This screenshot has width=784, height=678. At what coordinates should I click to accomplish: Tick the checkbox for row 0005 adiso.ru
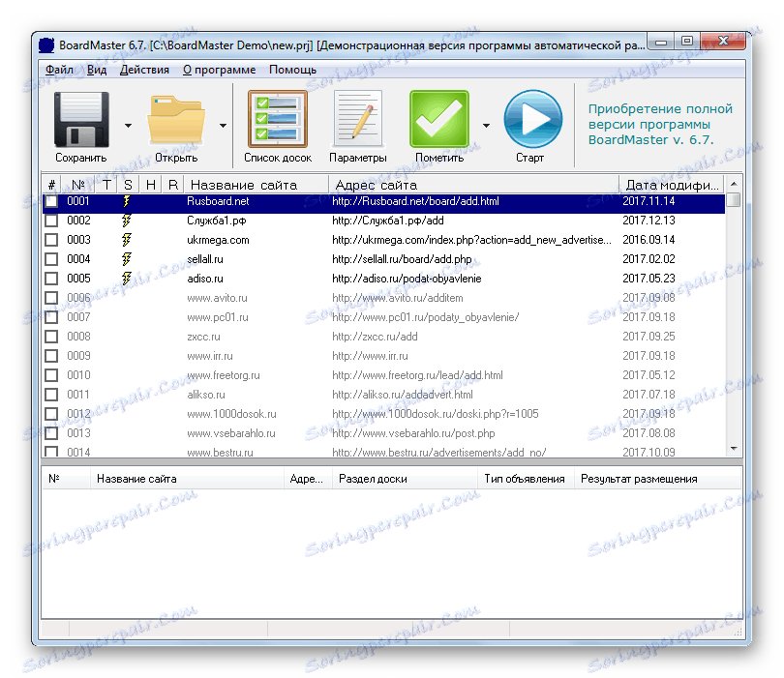pos(51,279)
